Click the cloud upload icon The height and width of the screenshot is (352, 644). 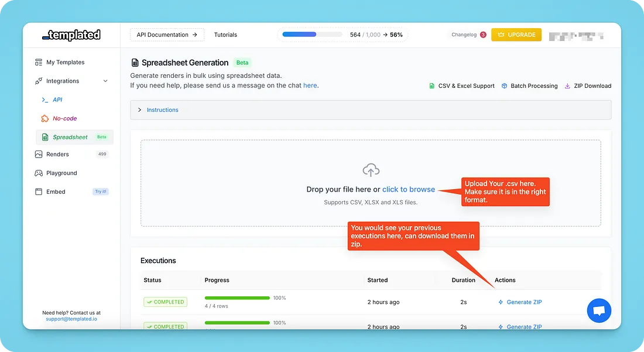371,170
